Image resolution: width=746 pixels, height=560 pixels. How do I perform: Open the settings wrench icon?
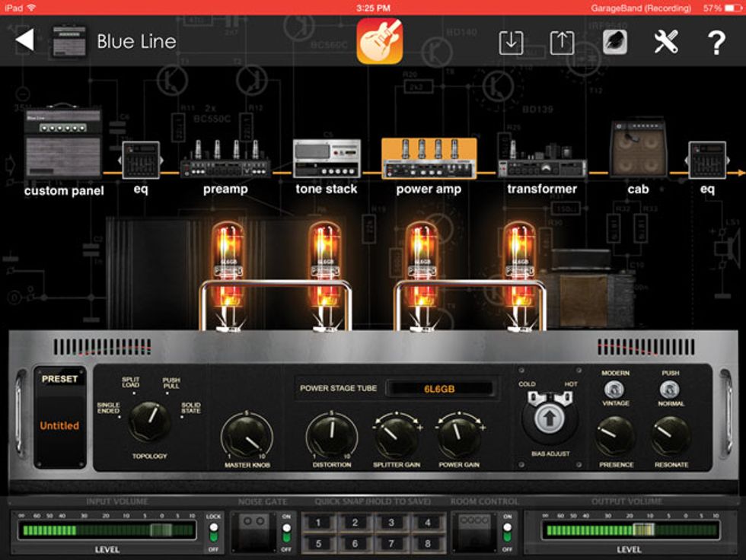click(665, 43)
